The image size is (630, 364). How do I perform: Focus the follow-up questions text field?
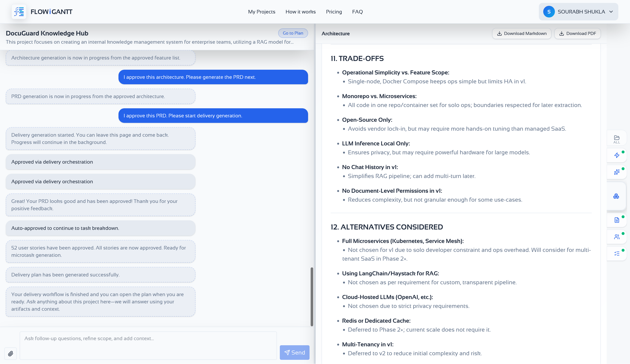point(148,345)
